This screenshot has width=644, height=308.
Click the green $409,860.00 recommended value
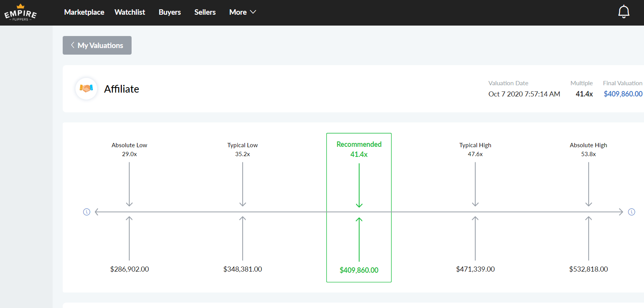coord(359,270)
